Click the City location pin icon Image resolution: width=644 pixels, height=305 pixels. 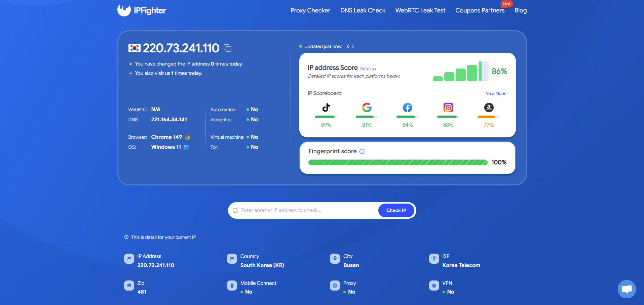pos(335,259)
